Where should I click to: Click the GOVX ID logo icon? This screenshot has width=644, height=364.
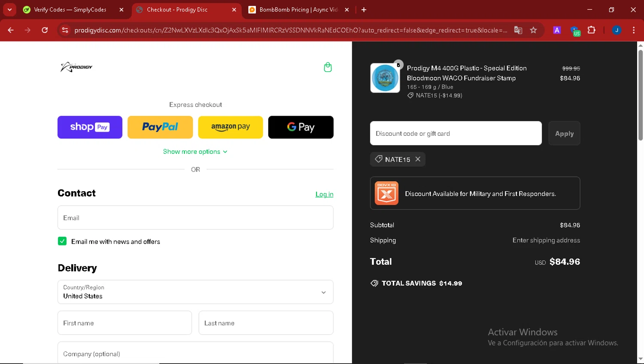[x=386, y=193]
